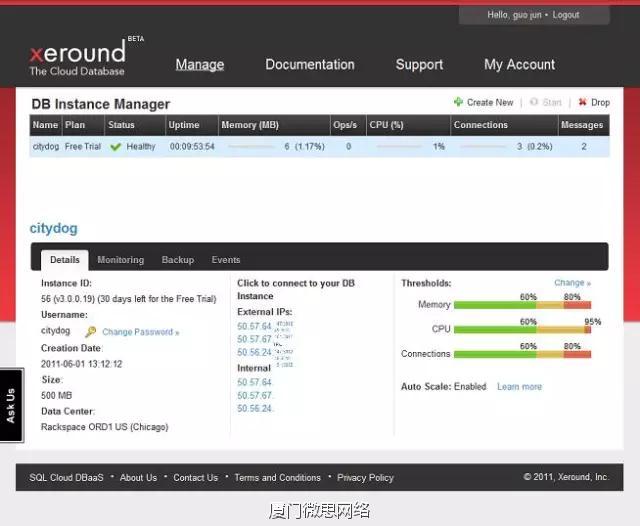Open Terms and Conditions footer link
Viewport: 640px width, 526px height.
[x=278, y=477]
